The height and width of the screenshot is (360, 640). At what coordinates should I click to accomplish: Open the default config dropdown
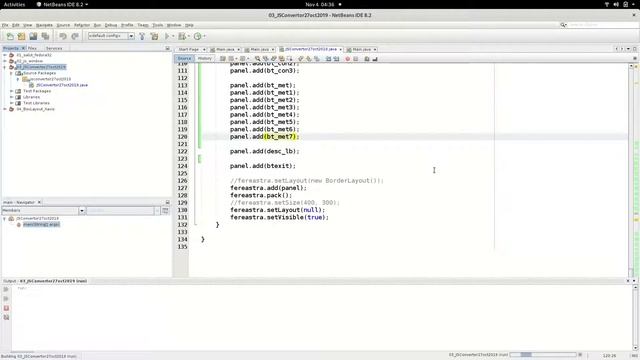click(131, 36)
